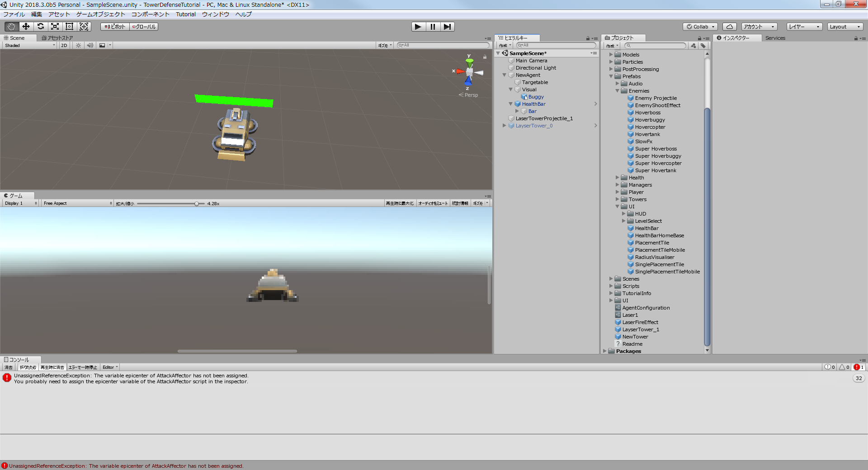Toggle 折りたたむ collapse in Console
The height and width of the screenshot is (470, 868).
tap(28, 367)
